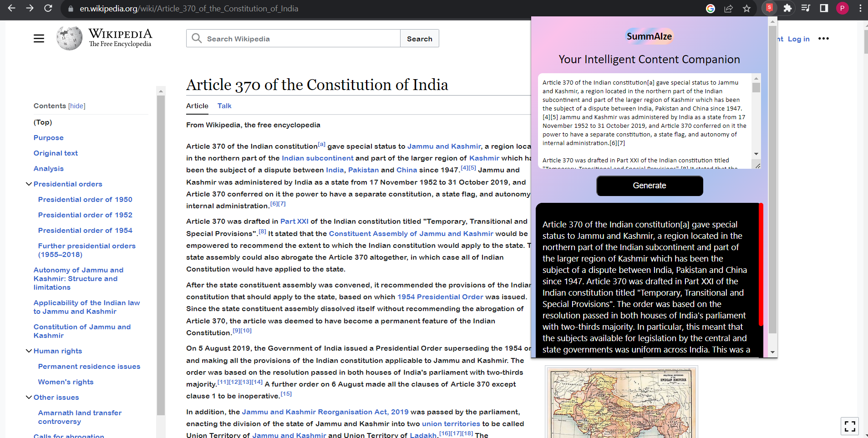Screen dimensions: 868x438
Task: Open Autonomy of Jammu and Kashmir contents entry
Action: coord(78,279)
